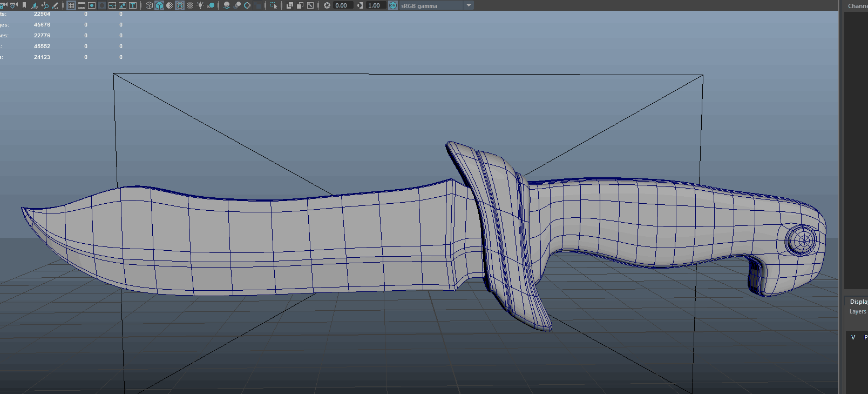Click the isolate select icon
Screen dimensions: 868x394
click(274, 5)
